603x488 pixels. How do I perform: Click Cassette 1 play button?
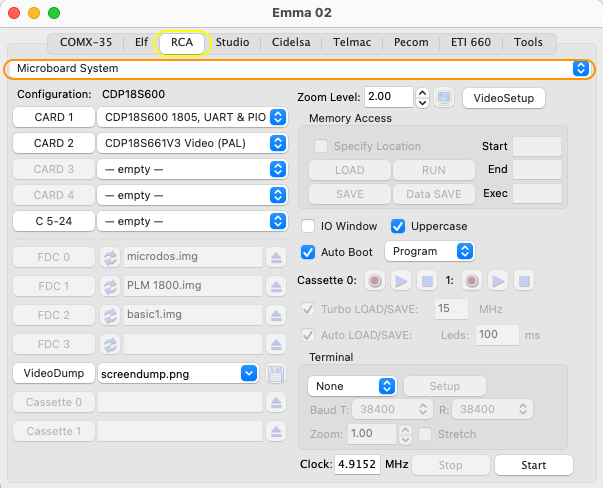[498, 281]
